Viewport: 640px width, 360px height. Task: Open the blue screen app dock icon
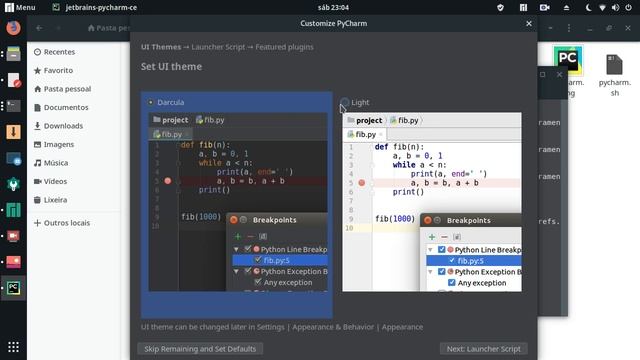(x=13, y=158)
